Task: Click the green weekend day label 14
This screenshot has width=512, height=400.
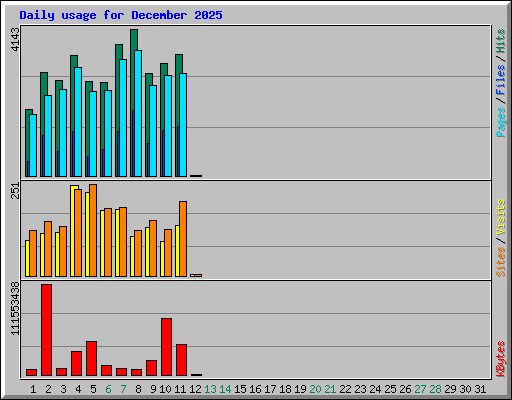Action: click(225, 389)
